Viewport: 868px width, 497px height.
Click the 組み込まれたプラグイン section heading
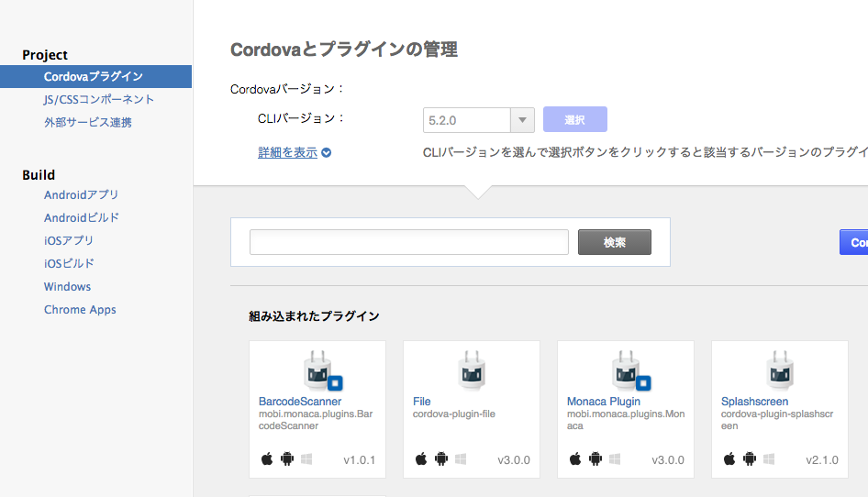pos(314,316)
